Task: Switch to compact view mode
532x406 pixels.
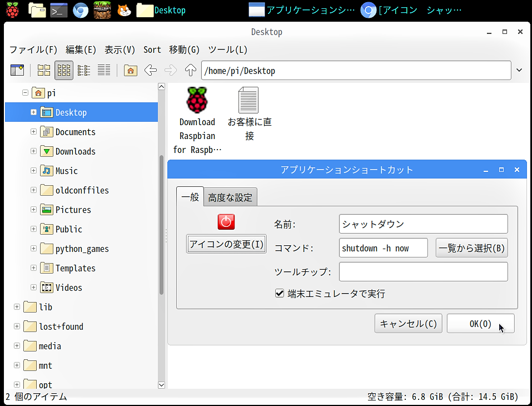Action: (84, 70)
